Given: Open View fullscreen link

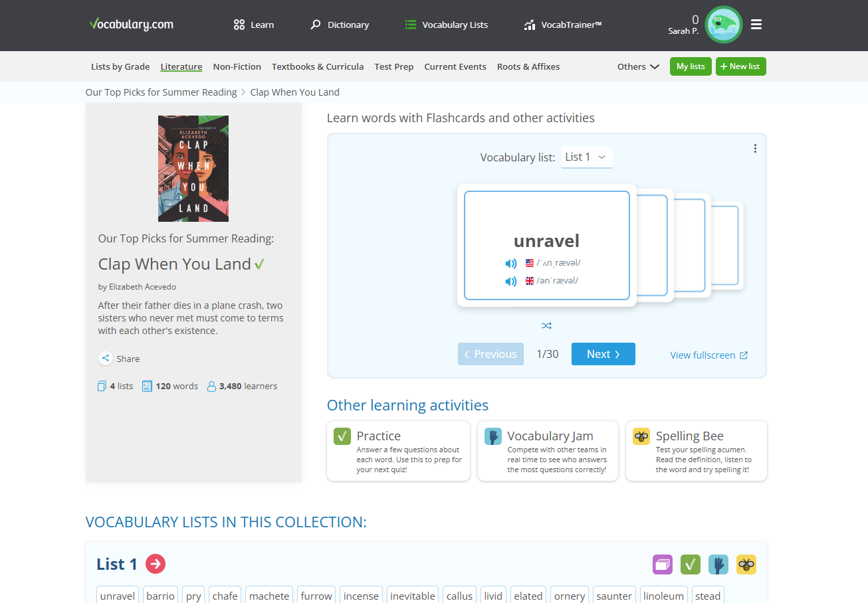Looking at the screenshot, I should [x=709, y=355].
